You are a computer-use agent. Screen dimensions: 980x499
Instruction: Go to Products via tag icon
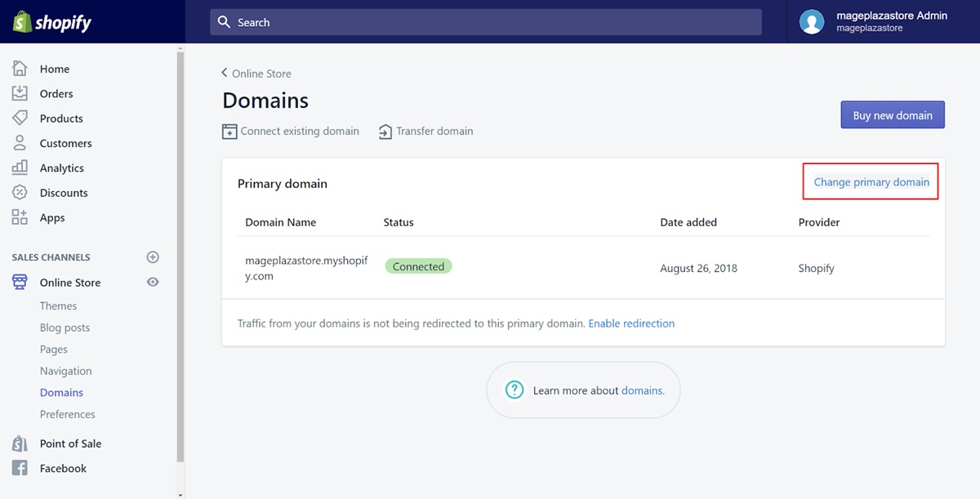[20, 118]
